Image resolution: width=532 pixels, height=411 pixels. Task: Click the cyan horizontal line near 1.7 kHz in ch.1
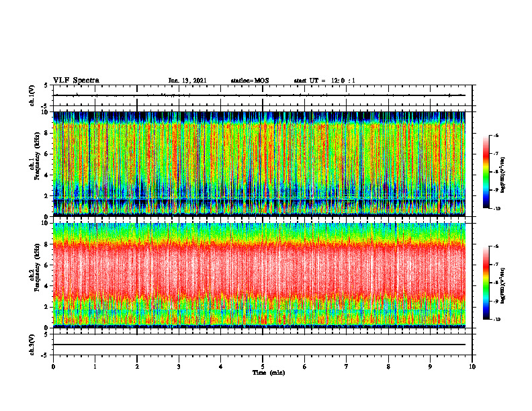[259, 198]
